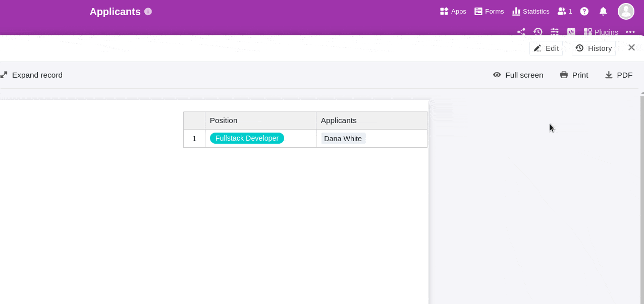
Task: Click the History button
Action: [594, 48]
